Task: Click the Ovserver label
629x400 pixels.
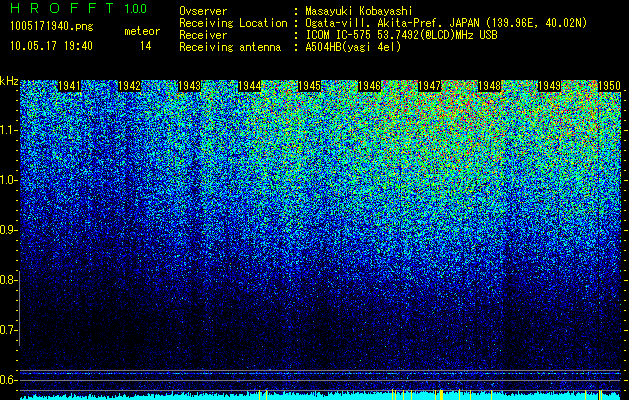Action: click(203, 11)
